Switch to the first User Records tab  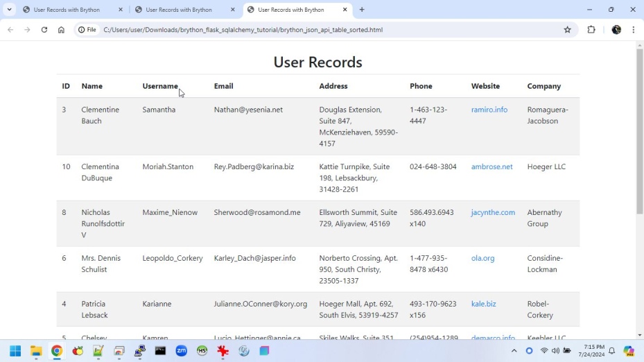click(x=67, y=10)
